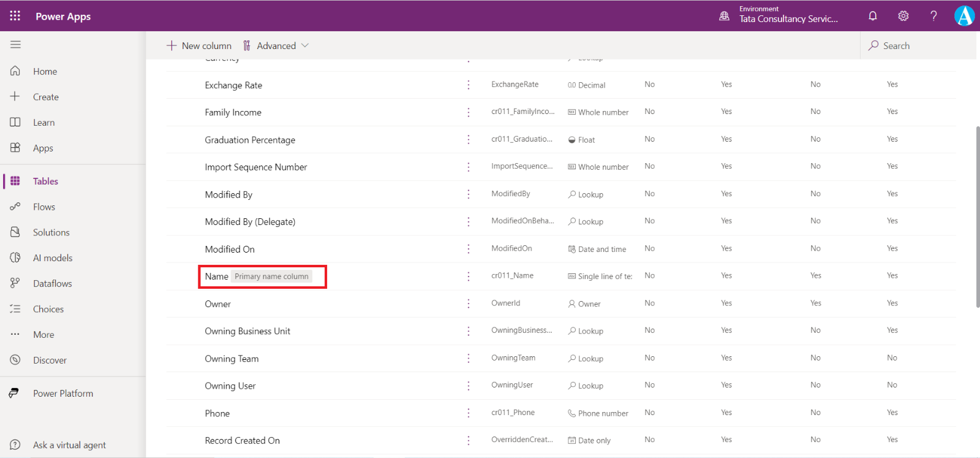Image resolution: width=980 pixels, height=458 pixels.
Task: Open the settings gear icon
Action: [903, 16]
